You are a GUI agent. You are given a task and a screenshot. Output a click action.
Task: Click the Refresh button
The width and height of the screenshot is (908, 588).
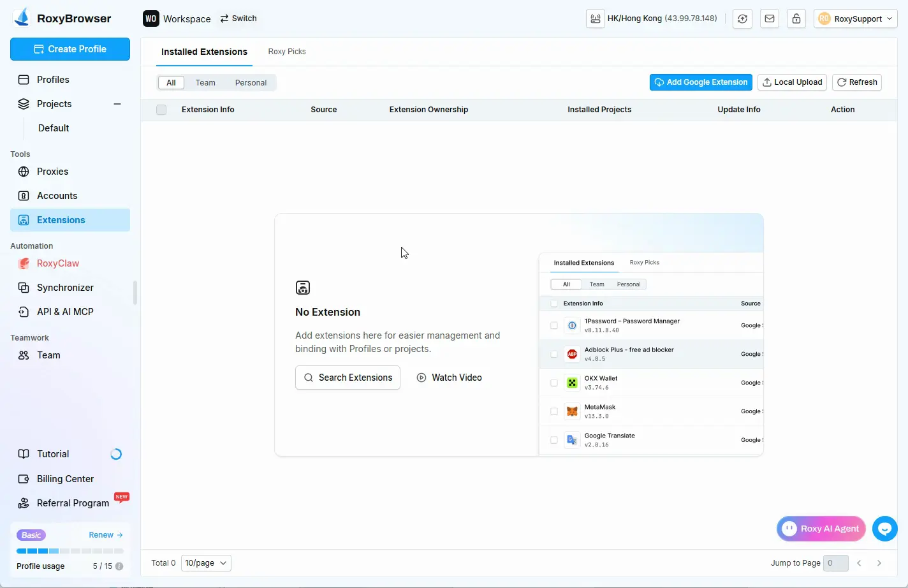(857, 82)
